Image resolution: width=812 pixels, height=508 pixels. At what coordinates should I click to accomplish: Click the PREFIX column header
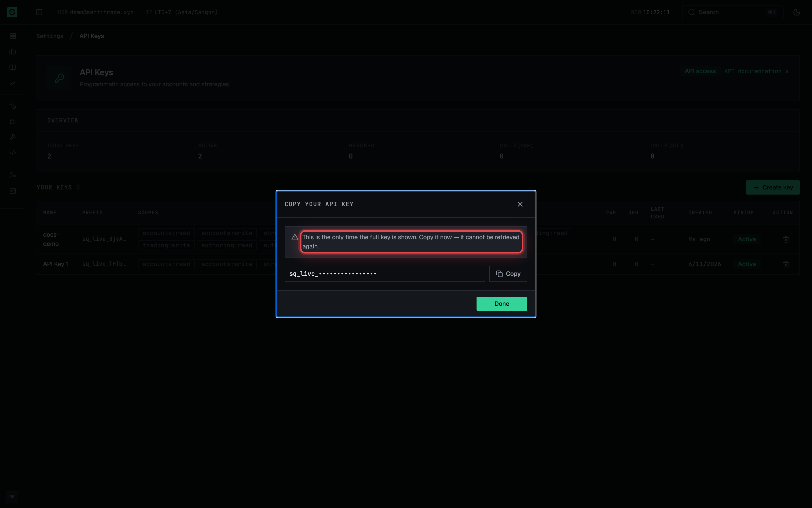pos(92,213)
